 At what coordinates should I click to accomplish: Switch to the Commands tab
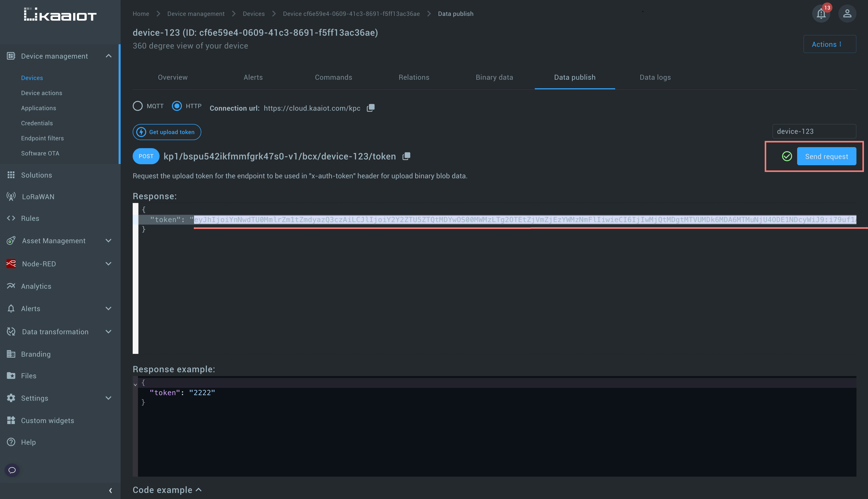coord(333,77)
